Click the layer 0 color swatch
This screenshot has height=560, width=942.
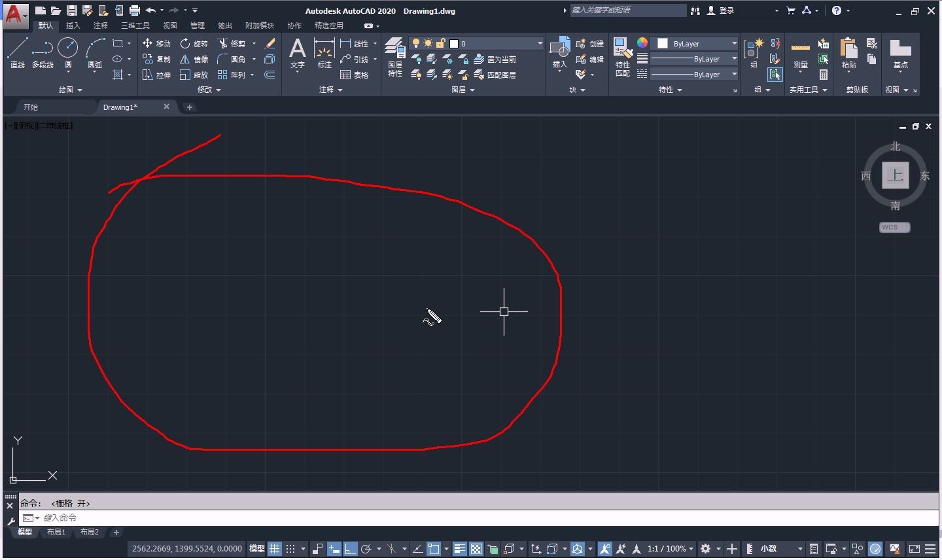tap(454, 43)
